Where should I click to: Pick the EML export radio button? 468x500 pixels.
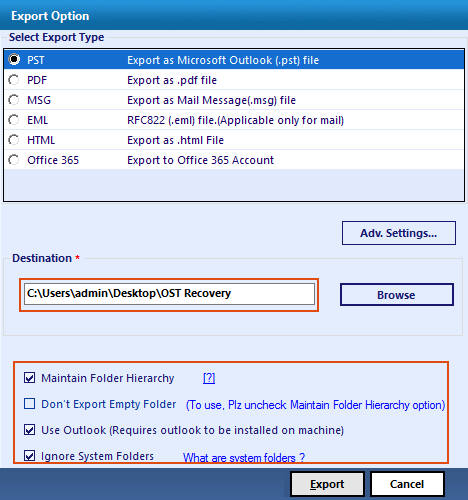[14, 120]
